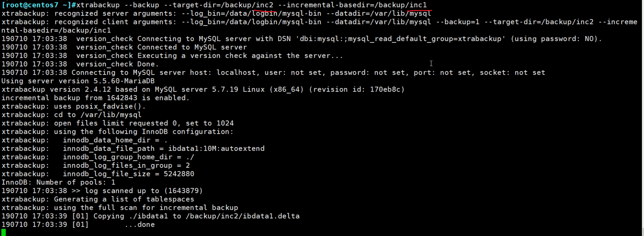Click the innodb_data_file_path setting line

tap(164, 149)
